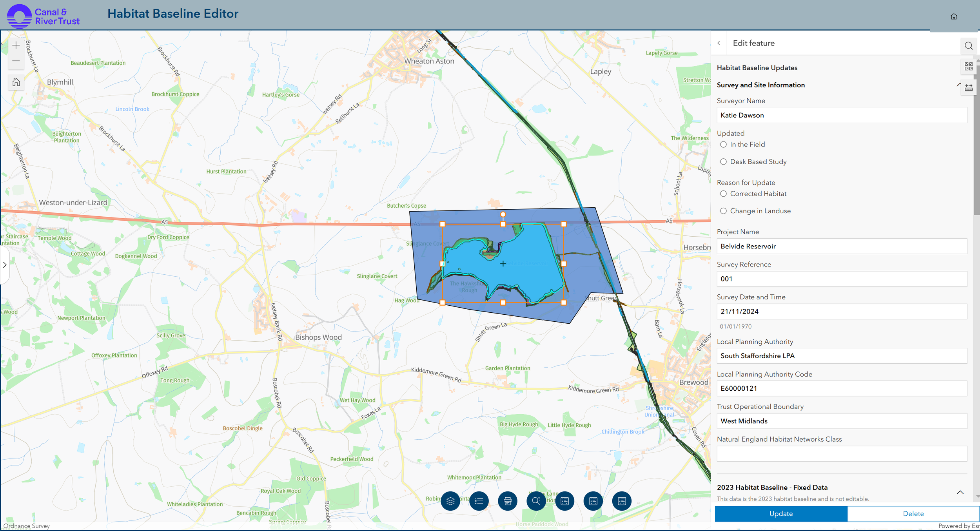
Task: Open the map layers widget
Action: (450, 501)
